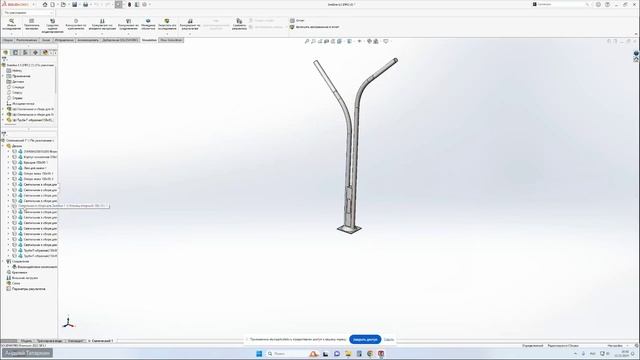Screen dimensions: 640x360
Task: Click the Zoom to Fit view icon
Action: (307, 41)
